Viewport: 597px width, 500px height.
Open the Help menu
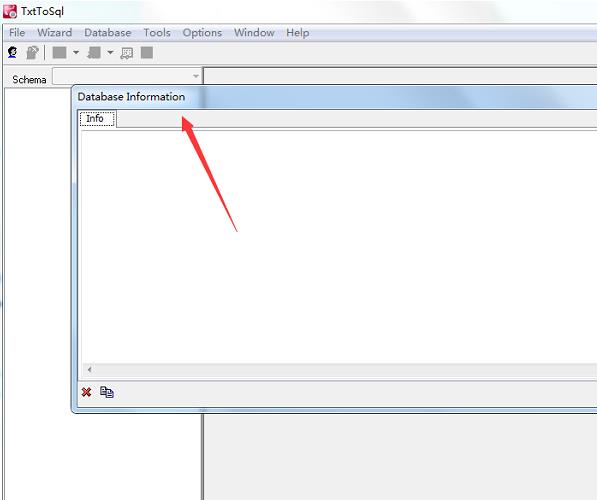(x=298, y=33)
